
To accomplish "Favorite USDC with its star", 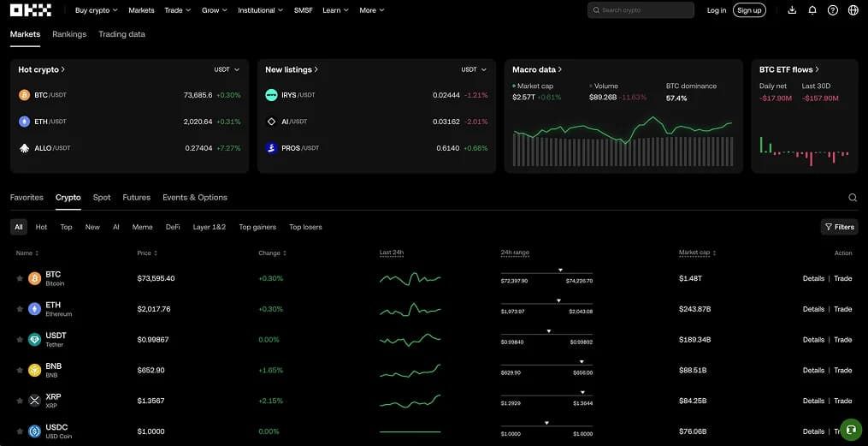I will point(20,431).
